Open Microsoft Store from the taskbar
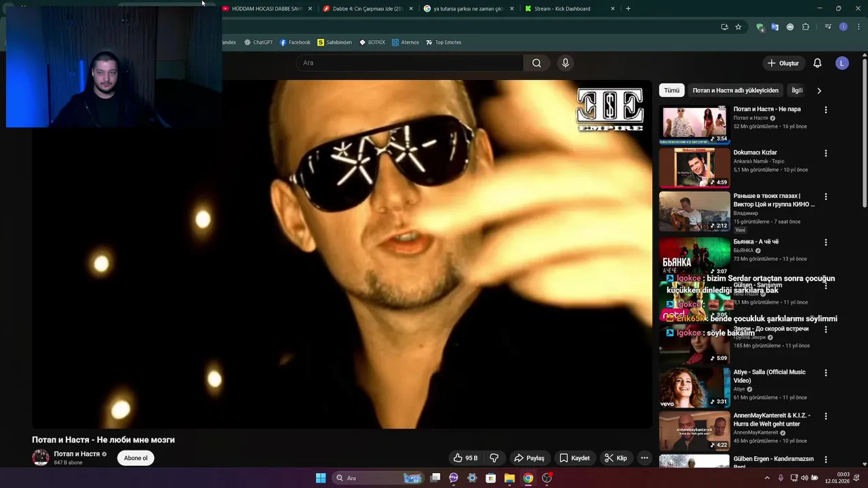Image resolution: width=868 pixels, height=488 pixels. [491, 478]
